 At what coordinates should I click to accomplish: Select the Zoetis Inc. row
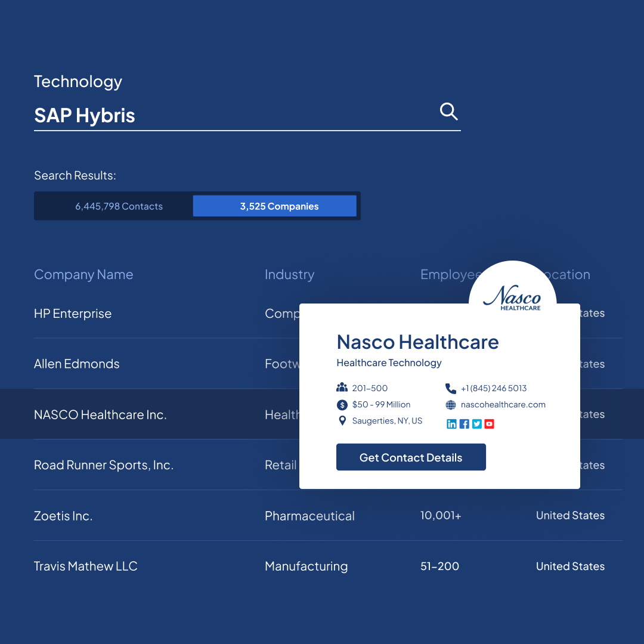(x=328, y=515)
